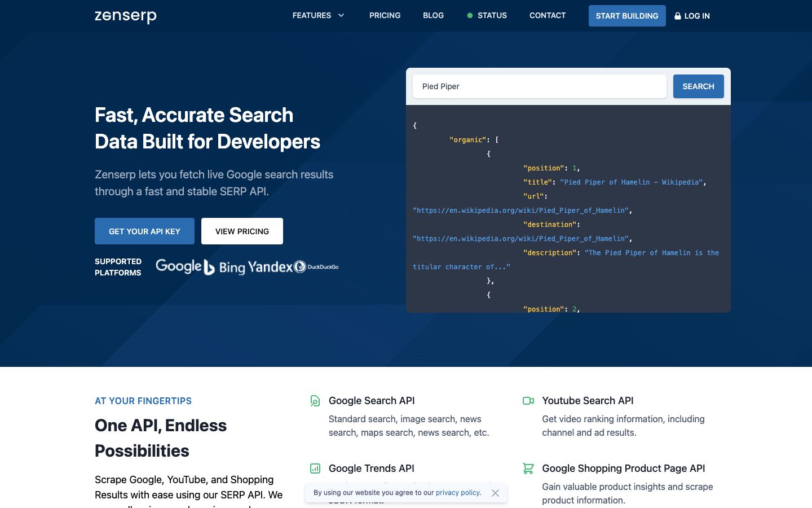Image resolution: width=812 pixels, height=508 pixels.
Task: Open the Contact page
Action: (x=548, y=15)
